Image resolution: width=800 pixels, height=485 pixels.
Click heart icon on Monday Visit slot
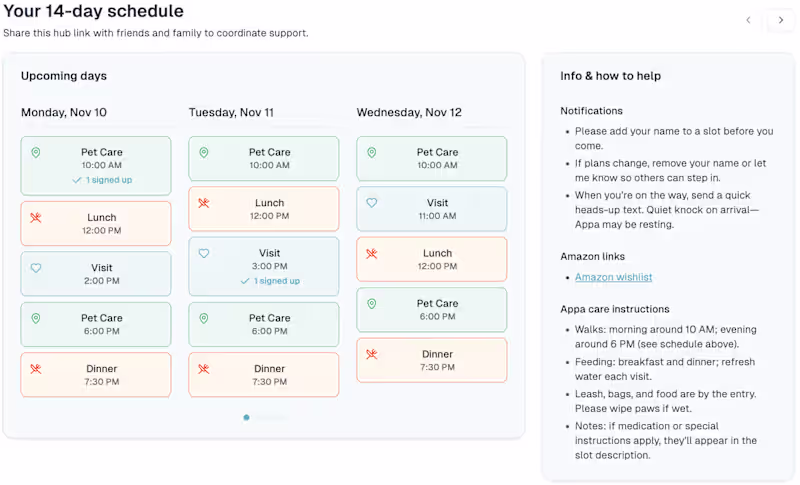[36, 268]
